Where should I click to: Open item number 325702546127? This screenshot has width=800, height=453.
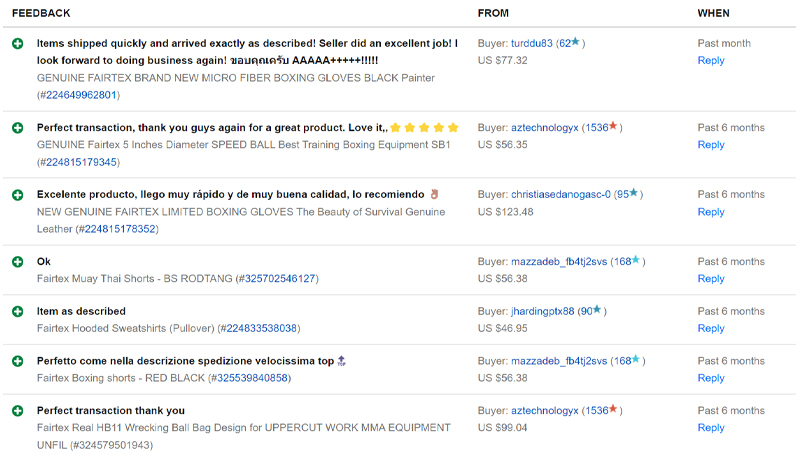pos(280,279)
